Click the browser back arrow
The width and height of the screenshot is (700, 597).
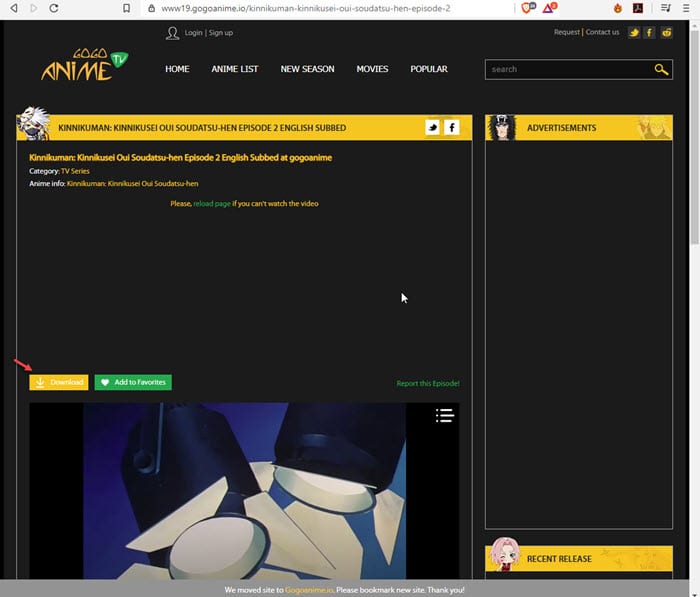(x=14, y=8)
